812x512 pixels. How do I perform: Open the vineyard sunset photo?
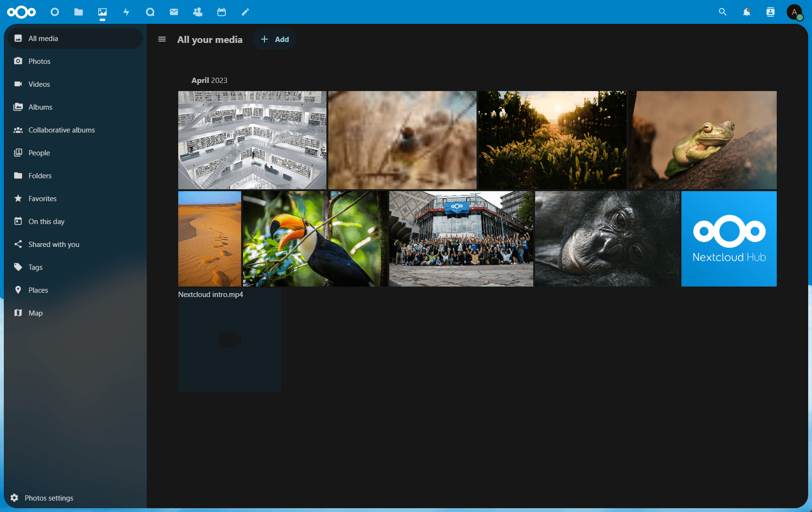pyautogui.click(x=552, y=140)
